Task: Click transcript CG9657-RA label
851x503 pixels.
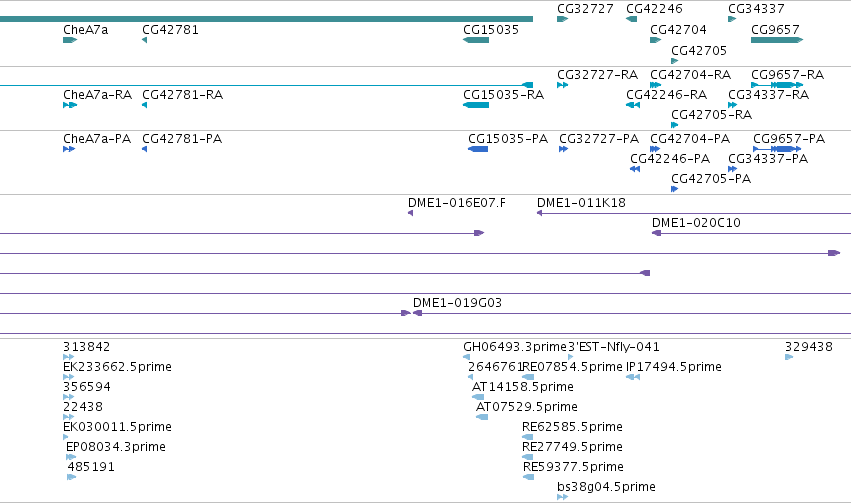Action: click(x=787, y=75)
